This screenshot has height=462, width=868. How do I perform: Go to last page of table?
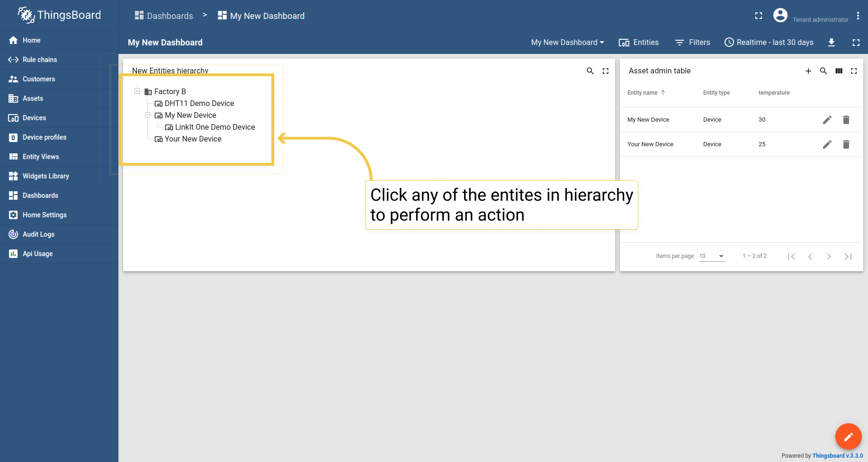(848, 257)
